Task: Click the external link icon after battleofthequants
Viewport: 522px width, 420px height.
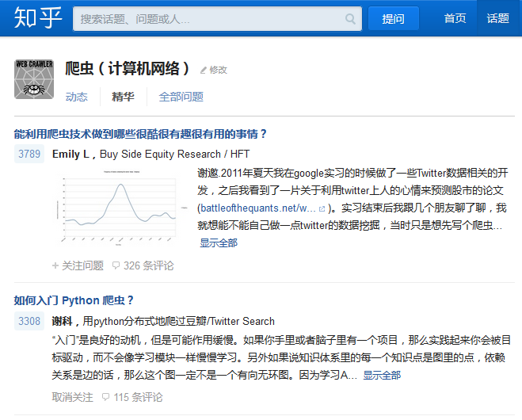Action: (x=322, y=209)
